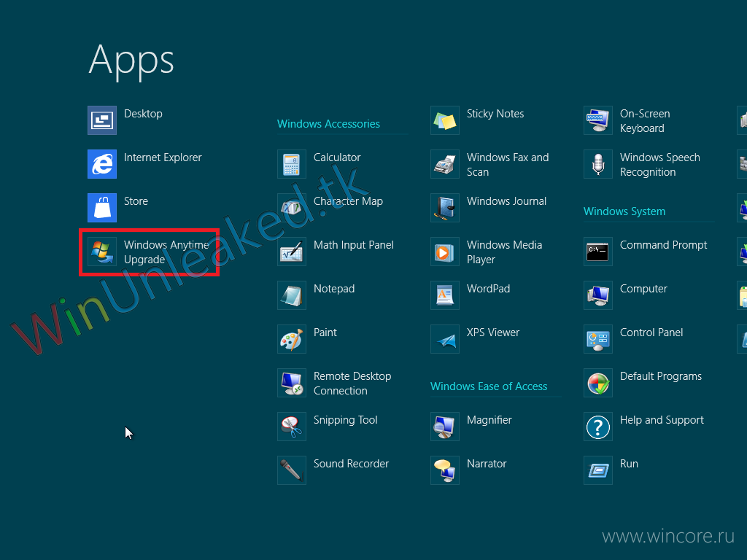Click the Control Panel label
Image resolution: width=747 pixels, height=560 pixels.
click(651, 332)
